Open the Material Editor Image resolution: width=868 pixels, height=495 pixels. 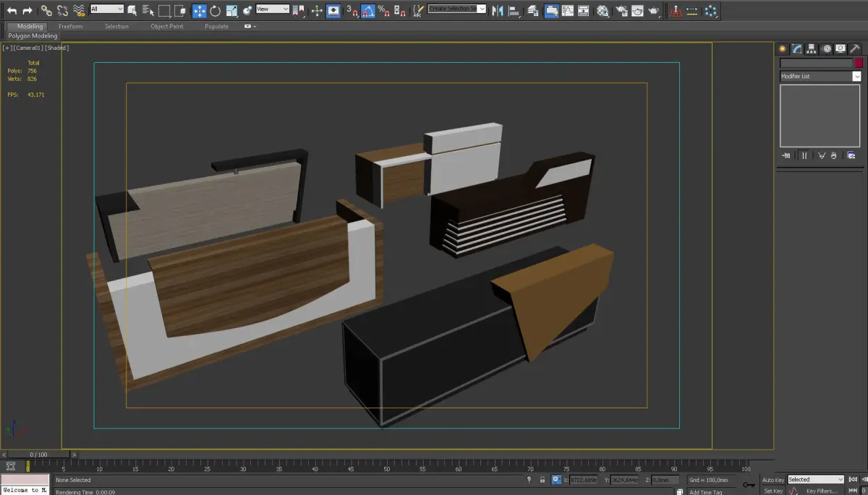[603, 11]
